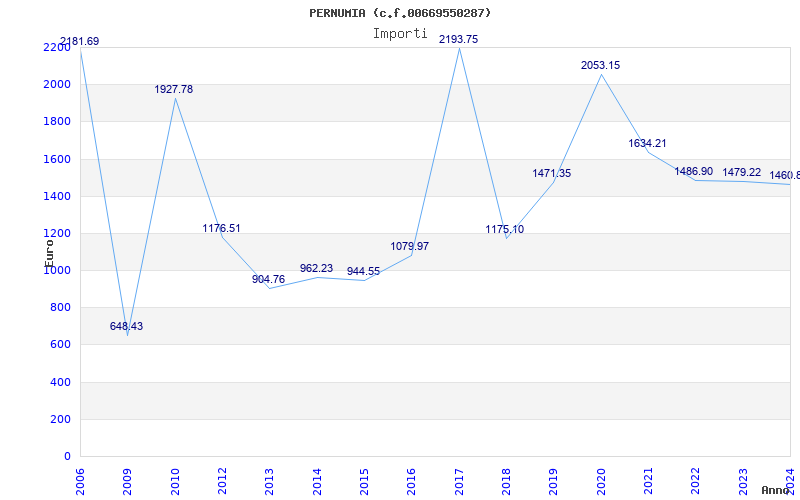
Task: Click the x-axis year 2022
Action: (695, 482)
